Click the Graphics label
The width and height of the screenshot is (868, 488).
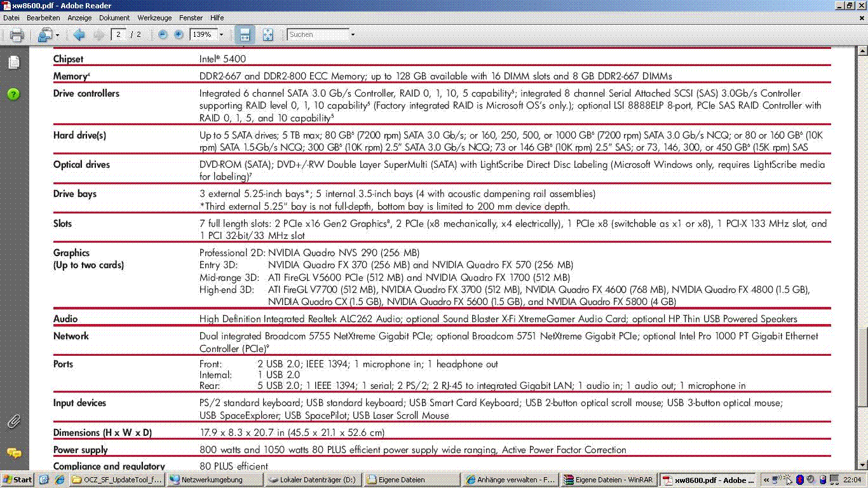[x=71, y=253]
